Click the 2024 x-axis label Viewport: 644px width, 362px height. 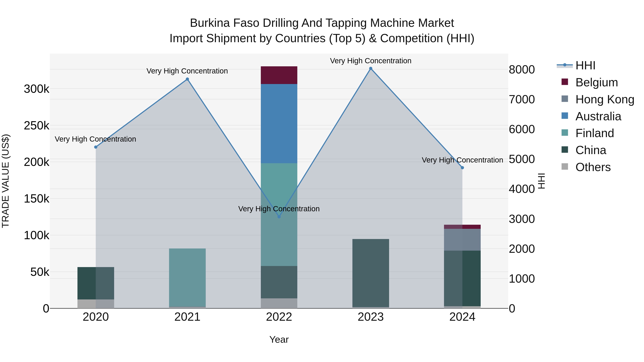point(462,317)
